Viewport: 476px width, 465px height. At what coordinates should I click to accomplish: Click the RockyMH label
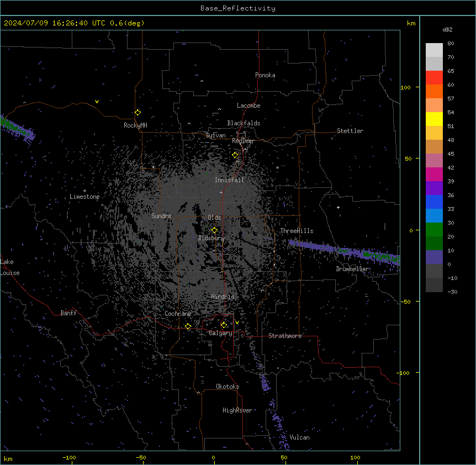point(135,125)
